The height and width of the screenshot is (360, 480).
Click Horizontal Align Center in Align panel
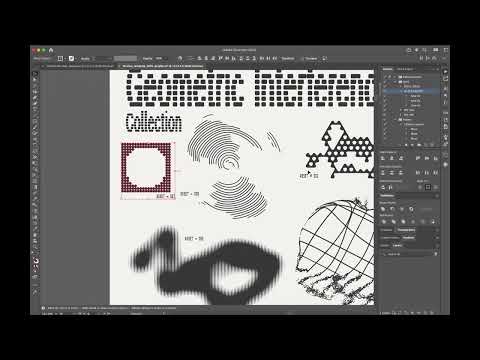pos(392,158)
